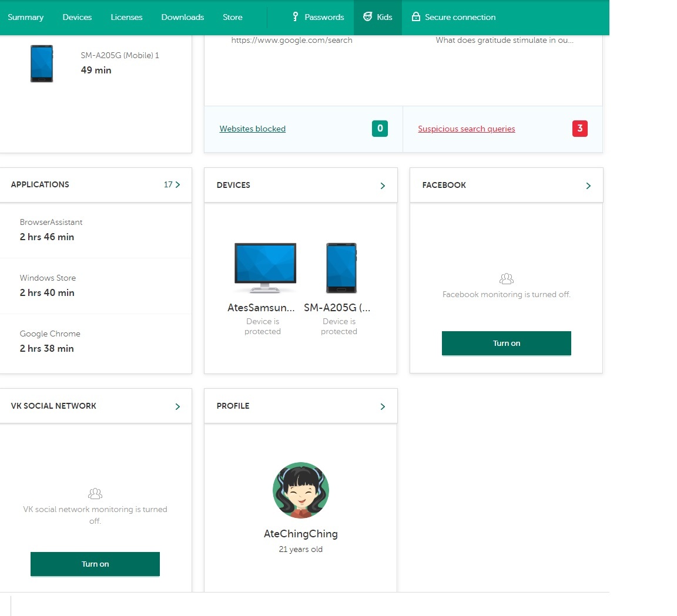Screen dimensions: 677x616
Task: Click the AteChingChing profile name
Action: coord(301,534)
